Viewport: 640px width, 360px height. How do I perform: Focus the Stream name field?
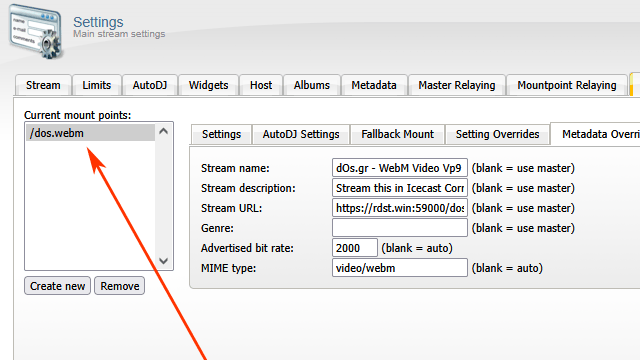(x=400, y=168)
